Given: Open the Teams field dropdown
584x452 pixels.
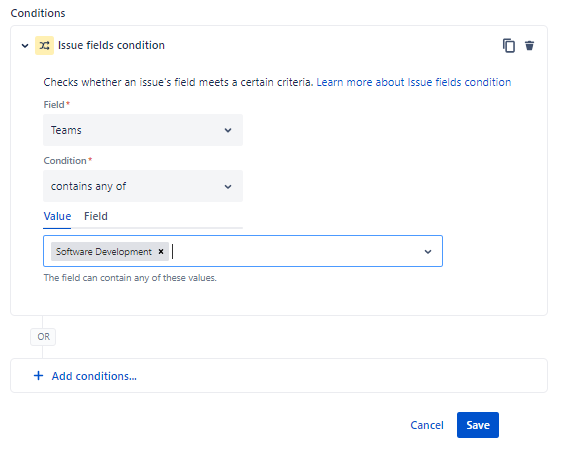Looking at the screenshot, I should tap(143, 130).
